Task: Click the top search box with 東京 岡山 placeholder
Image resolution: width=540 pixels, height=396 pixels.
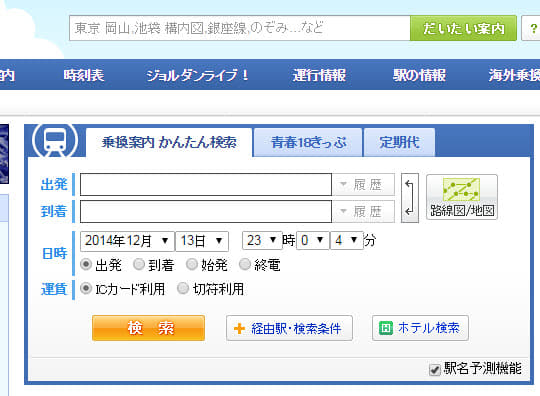Action: pyautogui.click(x=240, y=28)
